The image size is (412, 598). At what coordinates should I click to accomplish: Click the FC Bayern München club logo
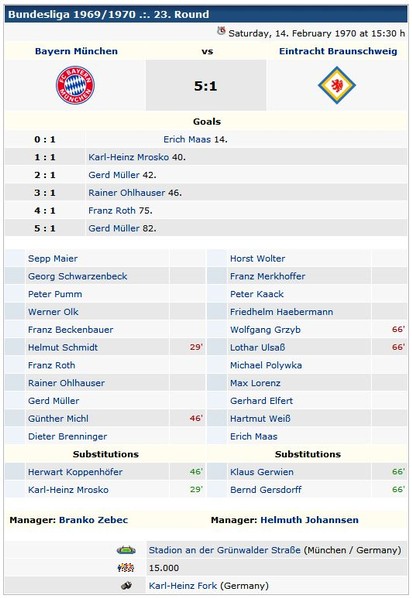click(x=75, y=85)
